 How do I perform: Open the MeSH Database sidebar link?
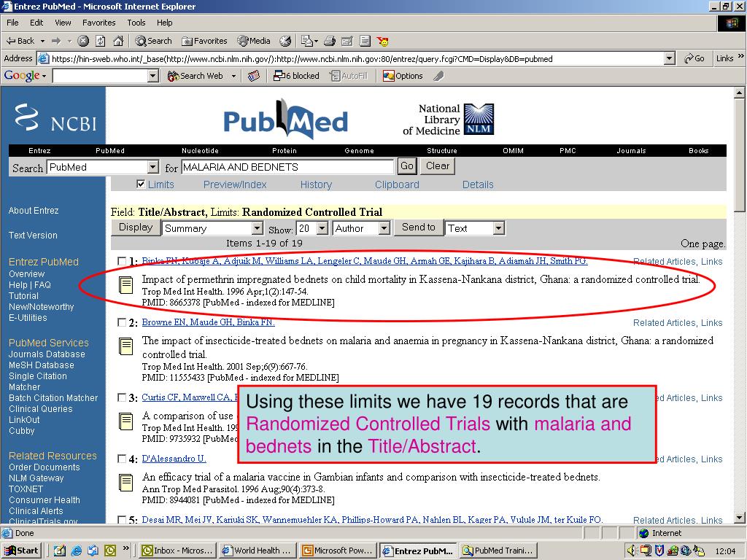coord(42,365)
